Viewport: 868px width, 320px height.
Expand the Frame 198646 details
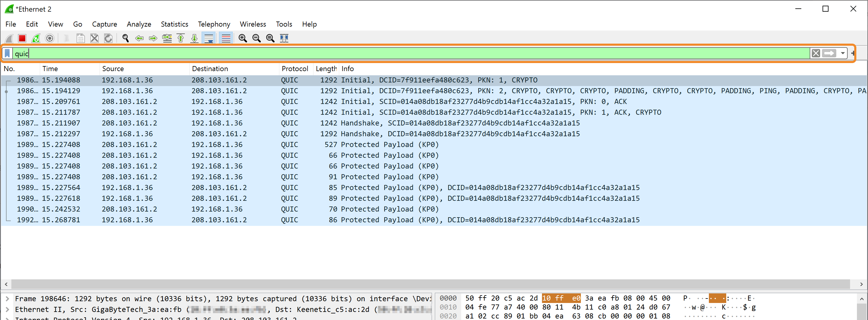pos(7,298)
